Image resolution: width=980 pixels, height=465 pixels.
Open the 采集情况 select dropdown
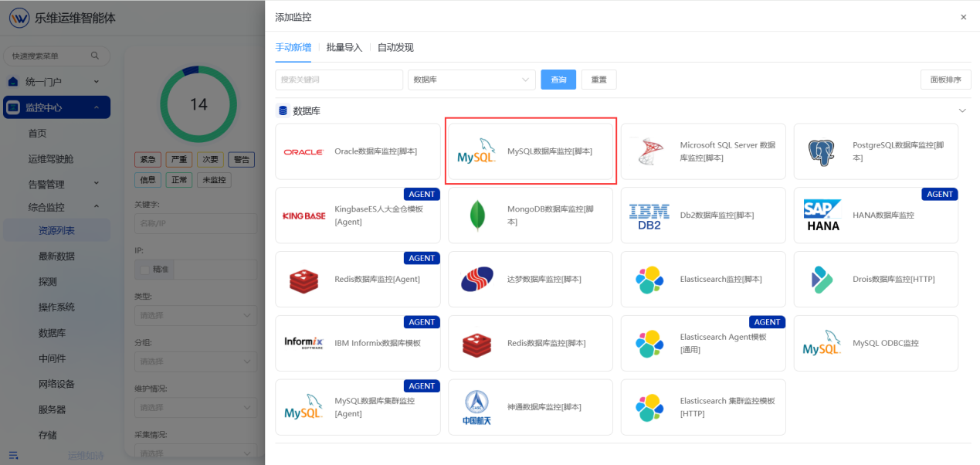196,453
